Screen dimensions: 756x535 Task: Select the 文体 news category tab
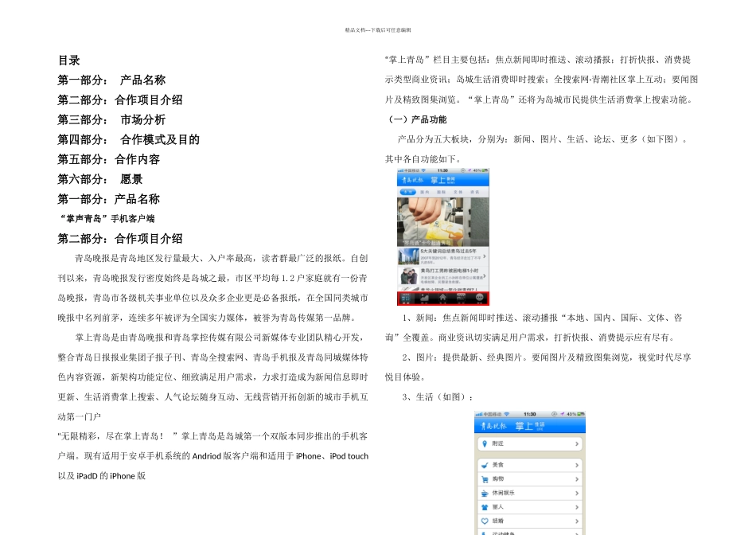tap(458, 192)
